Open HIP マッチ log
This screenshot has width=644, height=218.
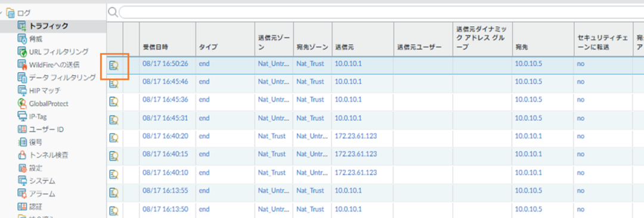[x=45, y=91]
